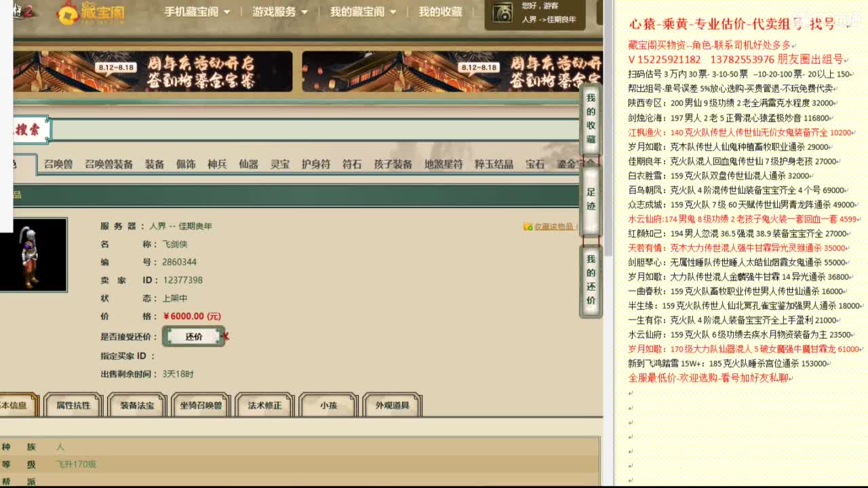Viewport: 868px width, 488px height.
Task: Select the 护身符 category tab
Action: [316, 164]
